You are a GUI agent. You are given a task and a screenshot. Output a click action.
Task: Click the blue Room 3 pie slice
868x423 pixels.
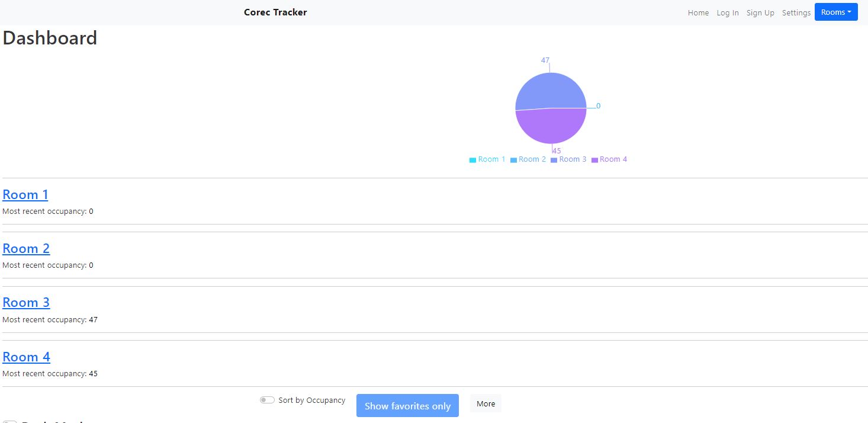tap(551, 89)
